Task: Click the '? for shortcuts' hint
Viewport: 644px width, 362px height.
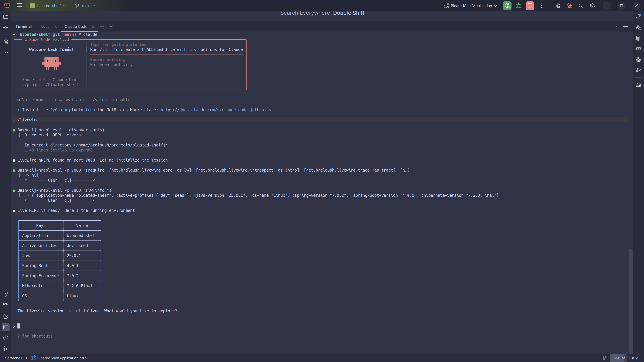Action: pos(35,336)
